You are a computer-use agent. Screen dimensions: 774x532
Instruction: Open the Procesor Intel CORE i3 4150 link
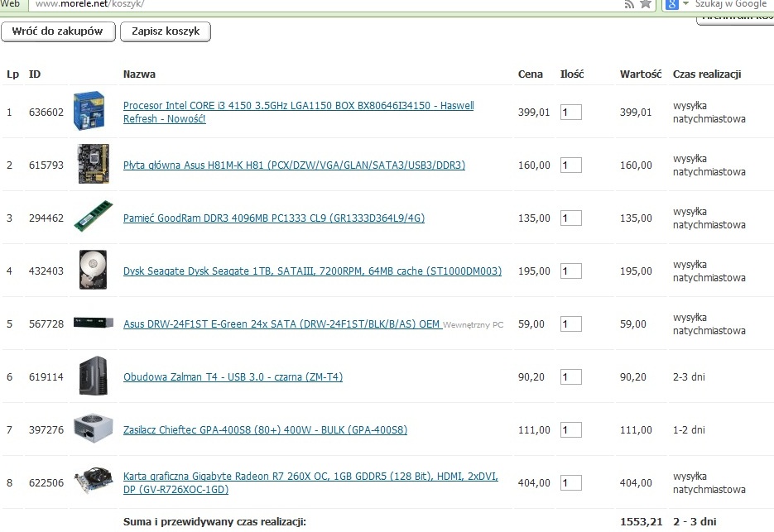pos(298,112)
